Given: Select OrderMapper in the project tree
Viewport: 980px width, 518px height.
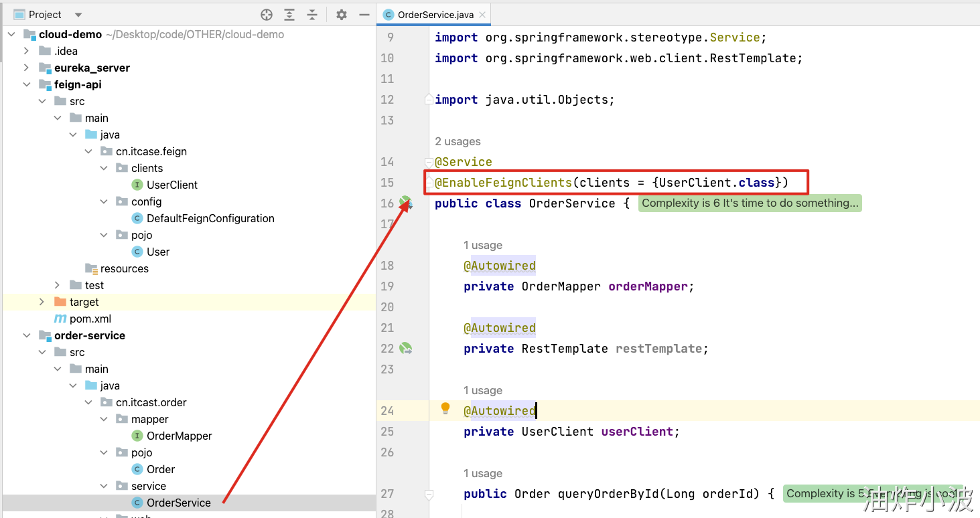Looking at the screenshot, I should [179, 436].
